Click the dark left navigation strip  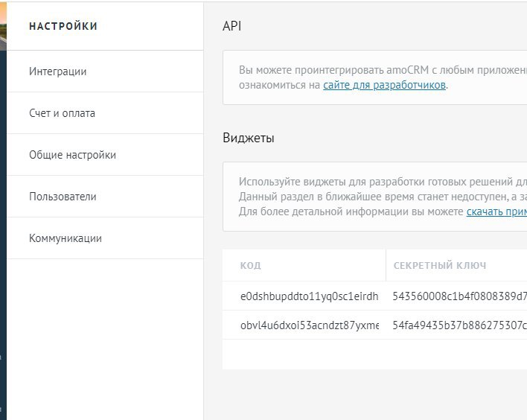pyautogui.click(x=3, y=223)
